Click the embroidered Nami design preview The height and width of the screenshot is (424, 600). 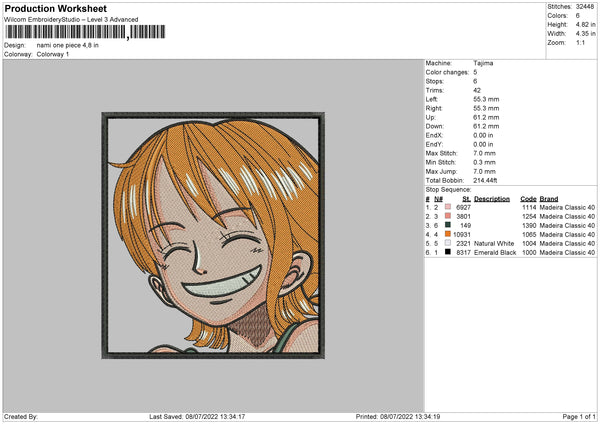pyautogui.click(x=213, y=235)
